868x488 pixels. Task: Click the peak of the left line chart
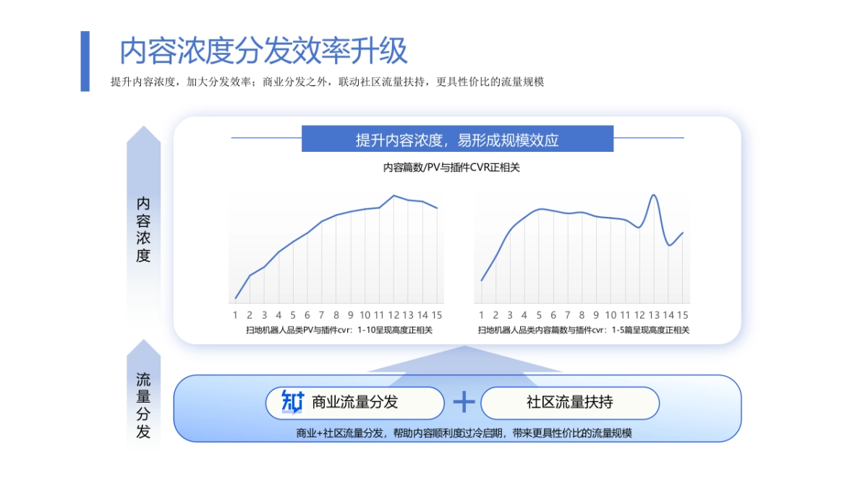(394, 195)
